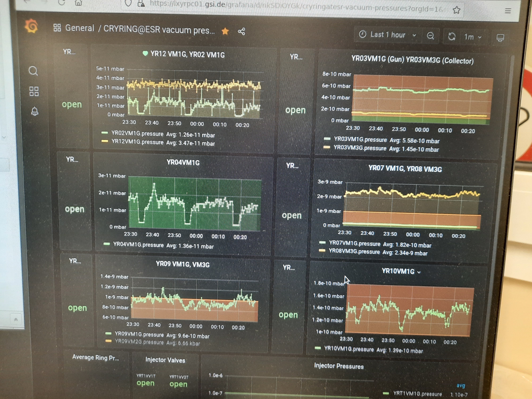
Task: Open the YR10VM1G panel title menu
Action: click(x=401, y=271)
